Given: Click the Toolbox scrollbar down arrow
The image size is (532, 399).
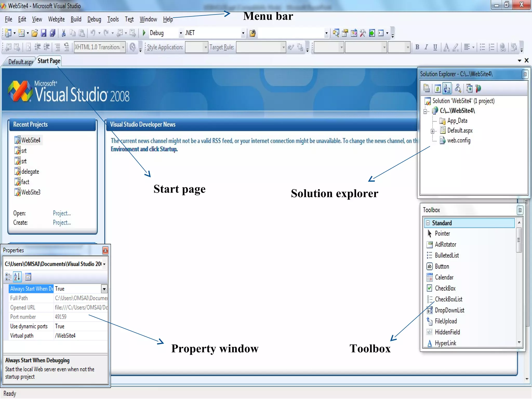Looking at the screenshot, I should coord(519,343).
